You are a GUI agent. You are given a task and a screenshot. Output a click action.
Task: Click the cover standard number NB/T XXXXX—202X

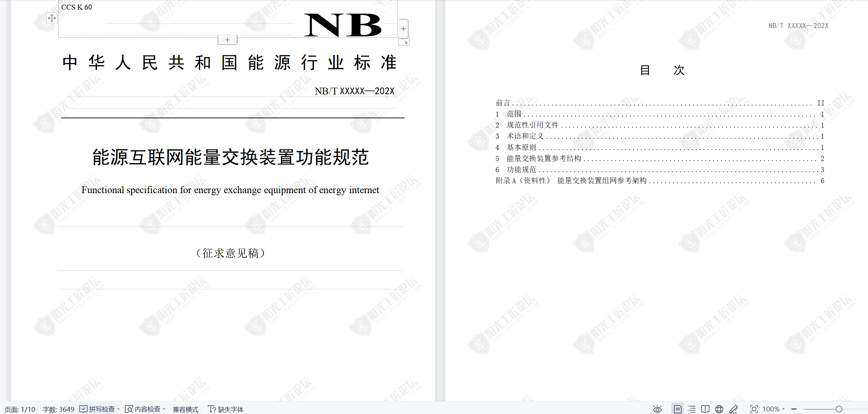pos(355,91)
